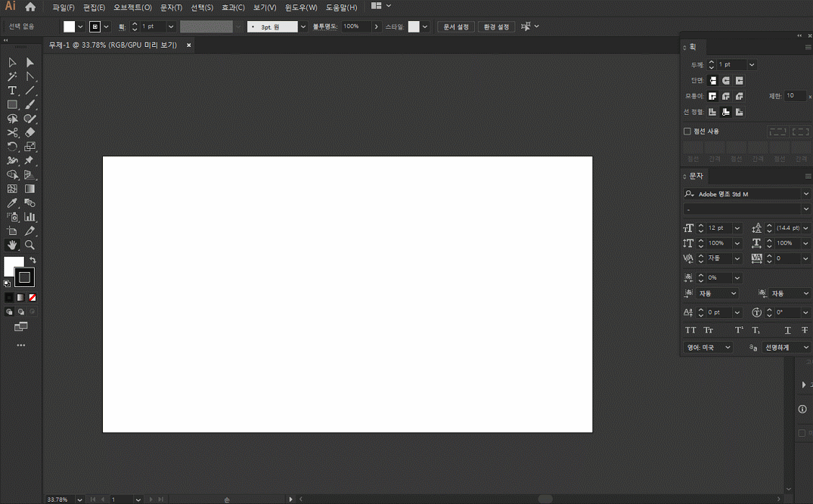The height and width of the screenshot is (504, 813).
Task: Open the anti-aliasing 선명하게 dropdown
Action: [787, 348]
